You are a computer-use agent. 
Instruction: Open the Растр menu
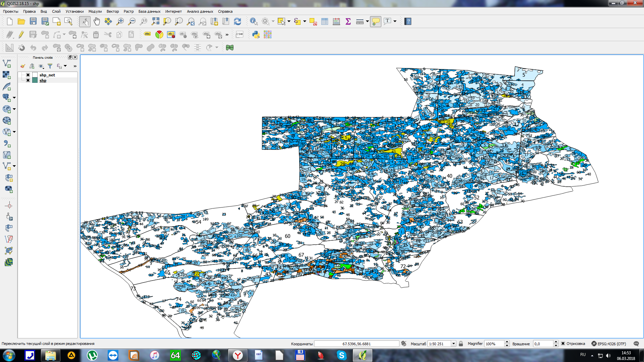[128, 11]
